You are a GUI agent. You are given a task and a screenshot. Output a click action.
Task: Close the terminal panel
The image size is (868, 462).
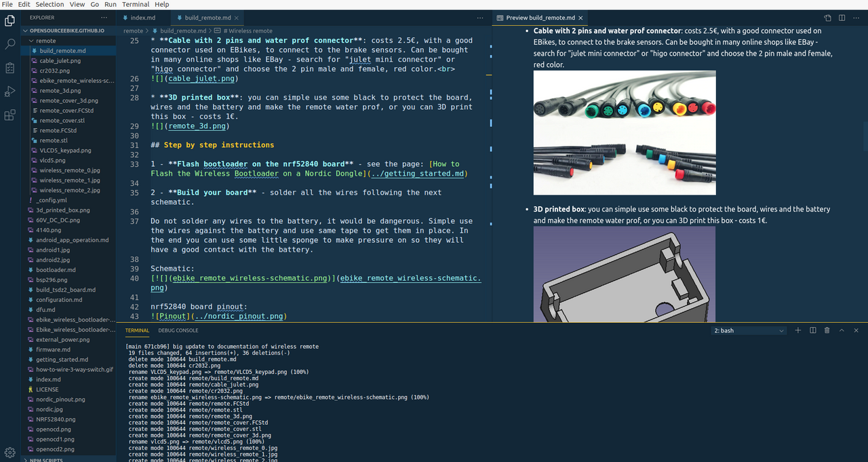pyautogui.click(x=856, y=330)
